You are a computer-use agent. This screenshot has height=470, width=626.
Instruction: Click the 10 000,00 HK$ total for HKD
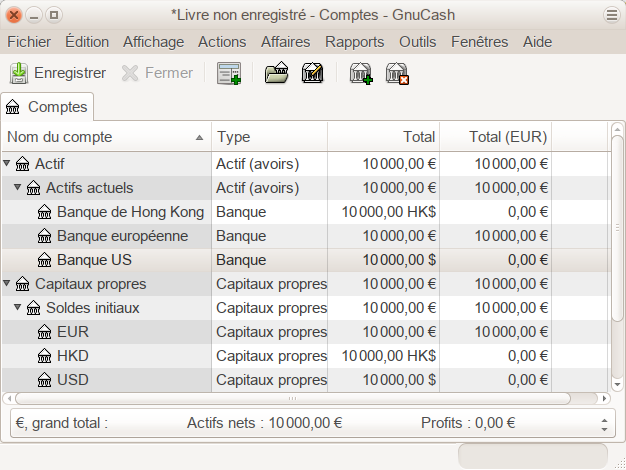[x=389, y=356]
